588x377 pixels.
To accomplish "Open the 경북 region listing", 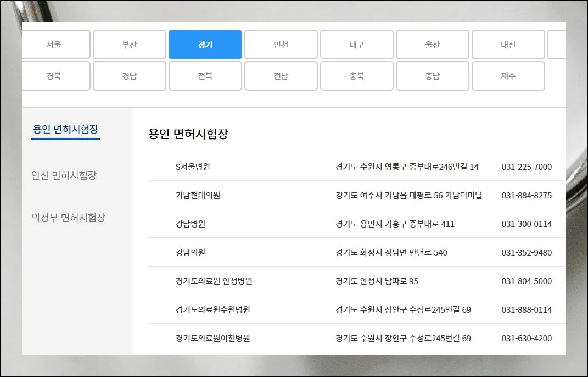I will [55, 76].
